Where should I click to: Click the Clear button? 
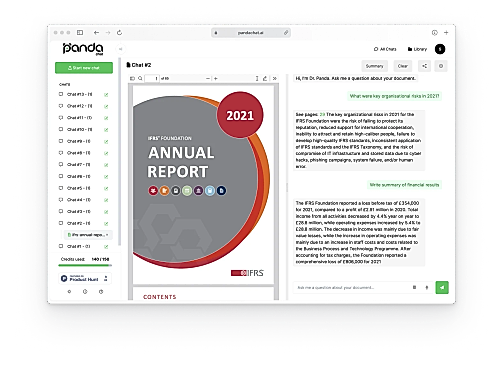pyautogui.click(x=403, y=66)
